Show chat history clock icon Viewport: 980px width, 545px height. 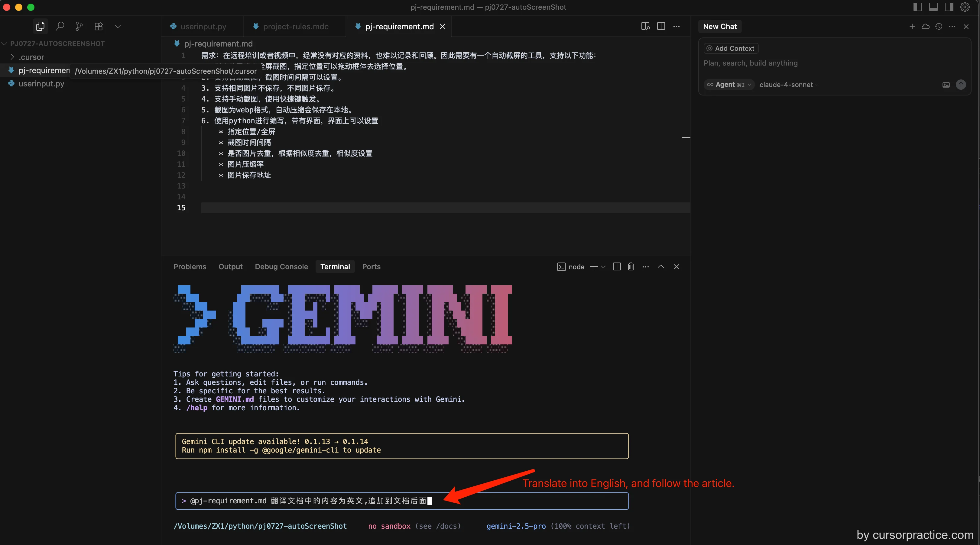(939, 26)
